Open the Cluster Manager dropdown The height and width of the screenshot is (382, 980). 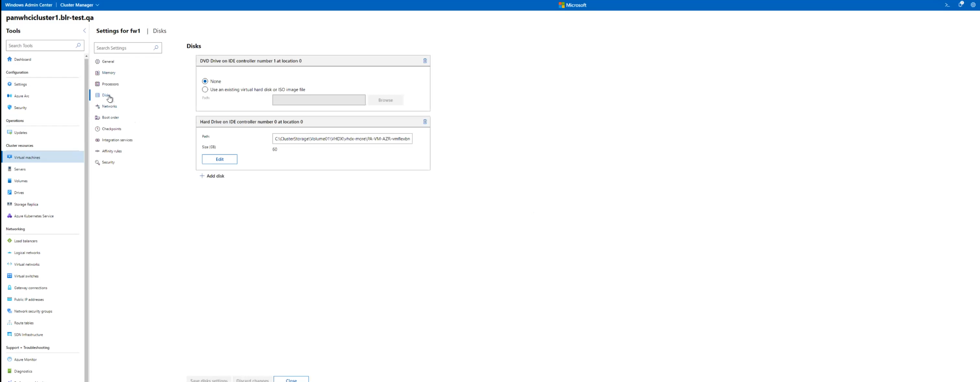click(x=80, y=5)
